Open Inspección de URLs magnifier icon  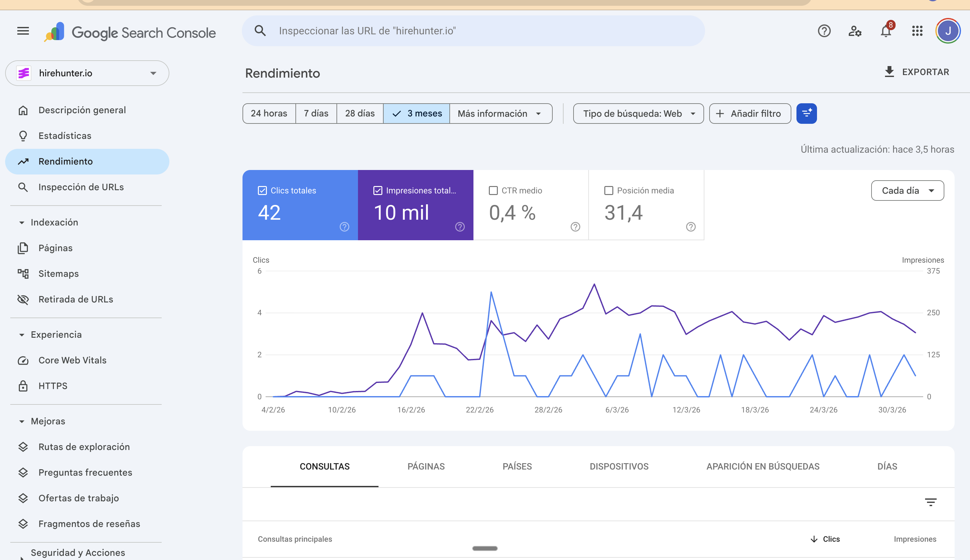tap(23, 187)
